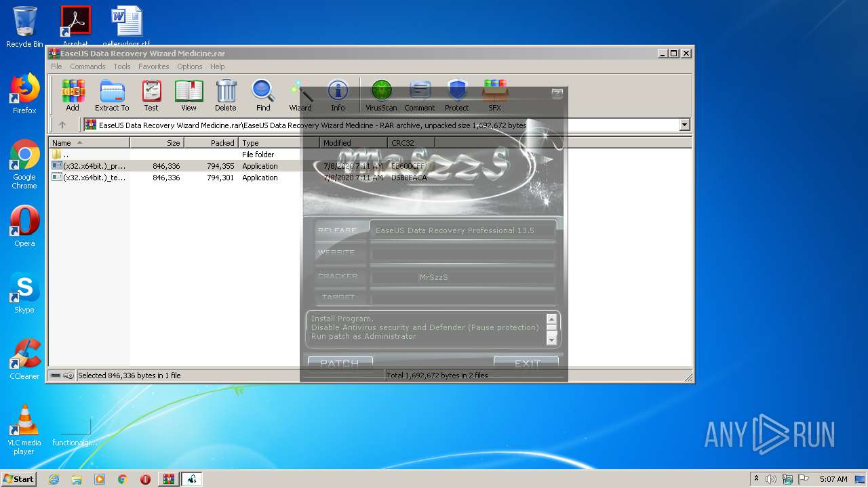Open the File menu
Image resolution: width=868 pixels, height=488 pixels.
click(x=56, y=66)
